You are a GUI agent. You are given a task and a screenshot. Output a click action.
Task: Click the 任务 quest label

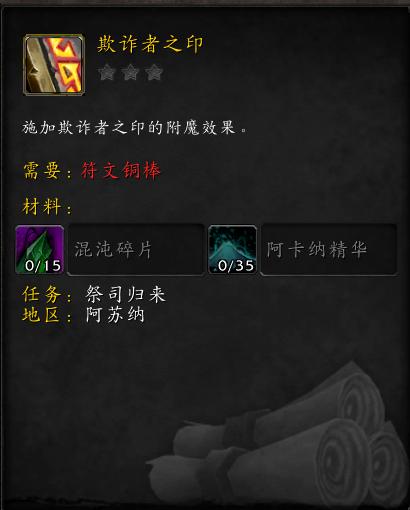pos(42,294)
